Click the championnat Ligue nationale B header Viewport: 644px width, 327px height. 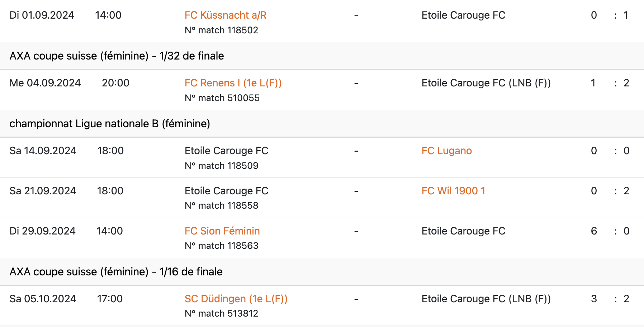coord(109,124)
